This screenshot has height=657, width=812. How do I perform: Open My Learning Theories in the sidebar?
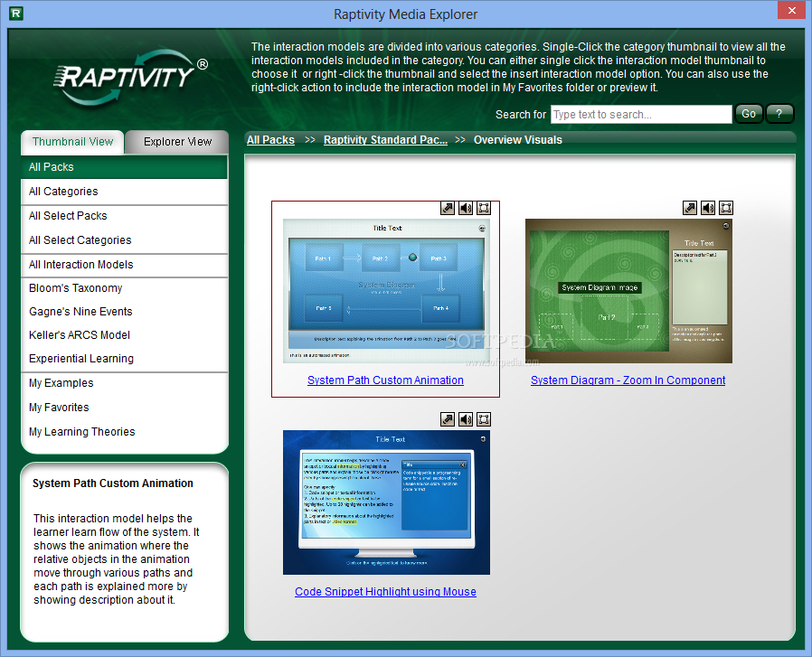point(124,432)
